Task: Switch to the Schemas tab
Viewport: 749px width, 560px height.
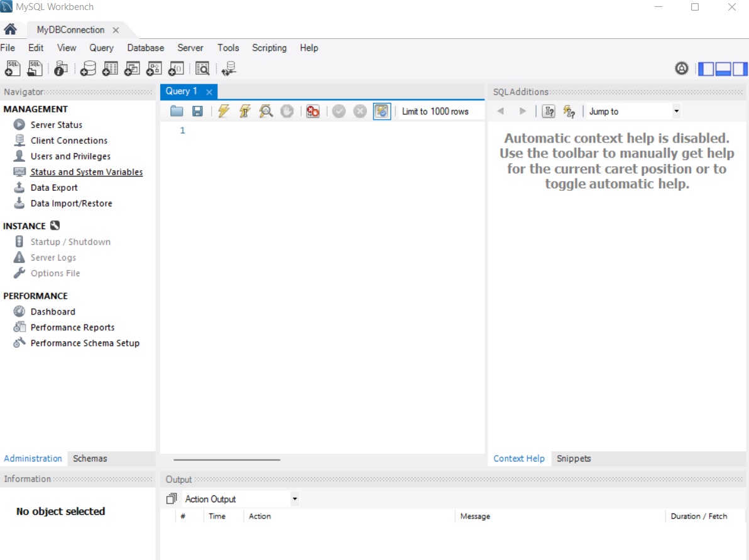Action: (90, 458)
